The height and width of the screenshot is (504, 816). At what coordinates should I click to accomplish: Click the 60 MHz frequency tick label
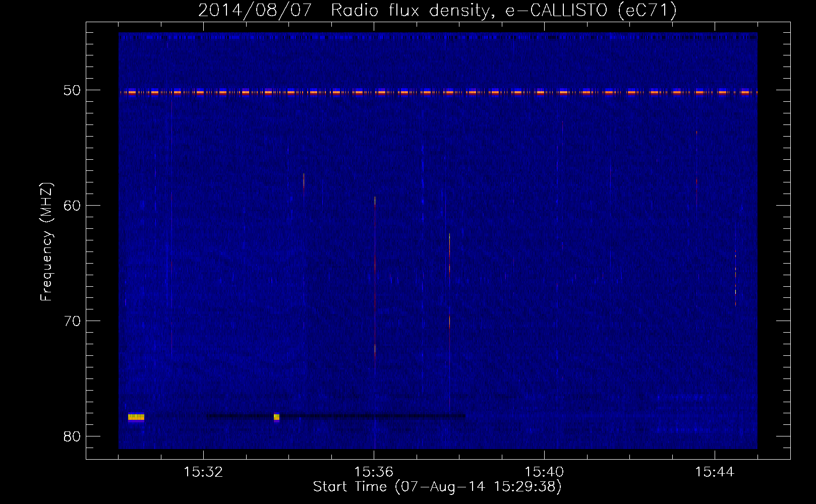point(72,205)
